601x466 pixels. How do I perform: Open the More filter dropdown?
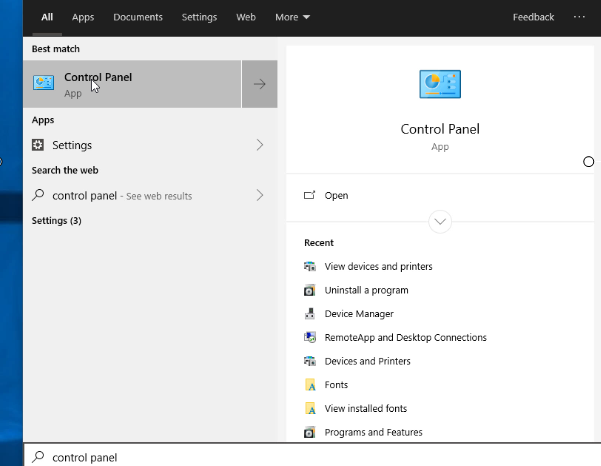coord(292,17)
